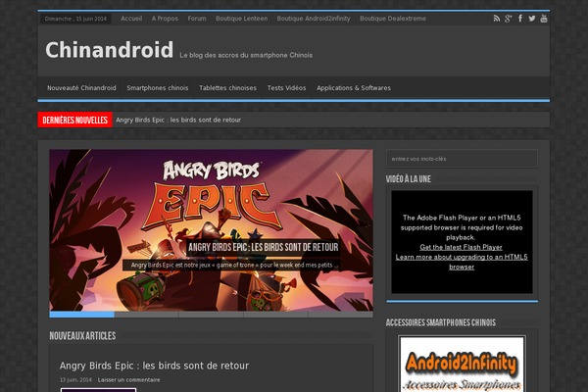The height and width of the screenshot is (392, 588).
Task: Select the fifth slider progress segment
Action: tap(340, 315)
